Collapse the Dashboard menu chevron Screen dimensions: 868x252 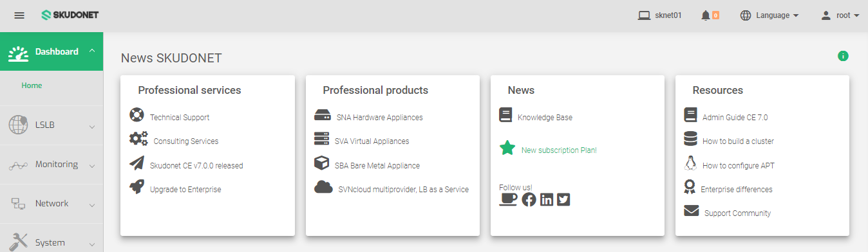pyautogui.click(x=91, y=51)
